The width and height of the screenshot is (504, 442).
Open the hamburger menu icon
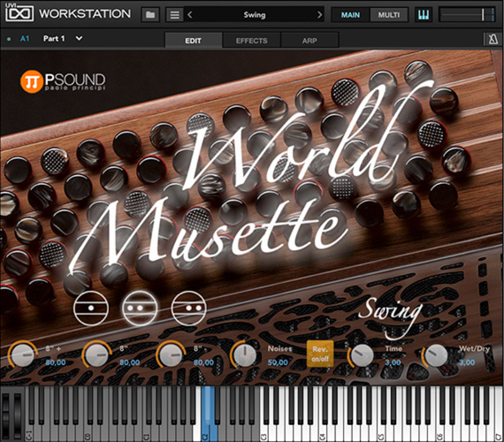point(175,15)
